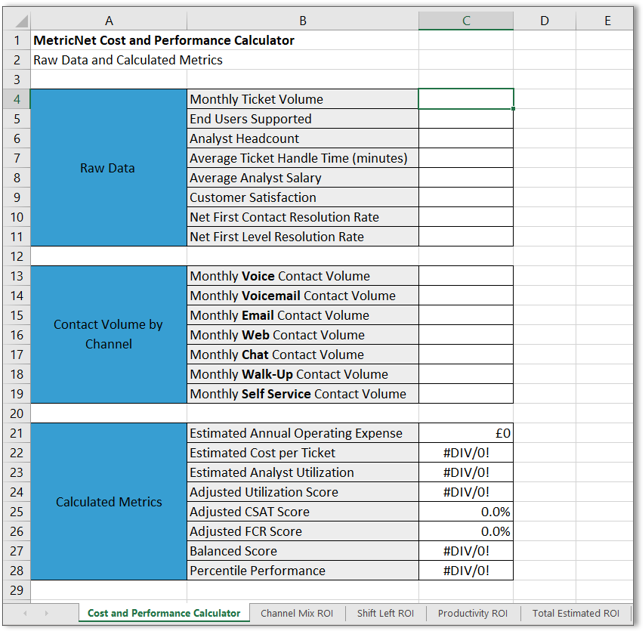Select the Adjusted CSAT Score 0.0% cell
This screenshot has height=632, width=644.
point(466,512)
